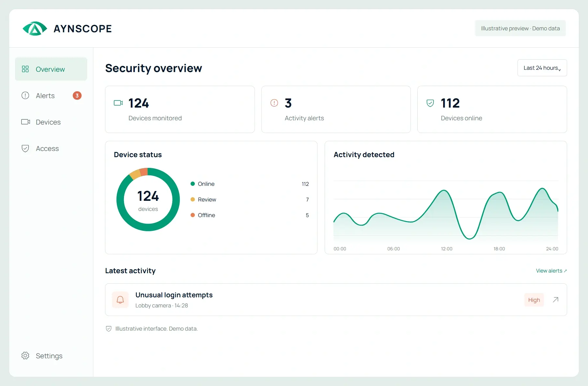The width and height of the screenshot is (588, 386).
Task: Click shield icon on Devices online card
Action: tap(430, 103)
